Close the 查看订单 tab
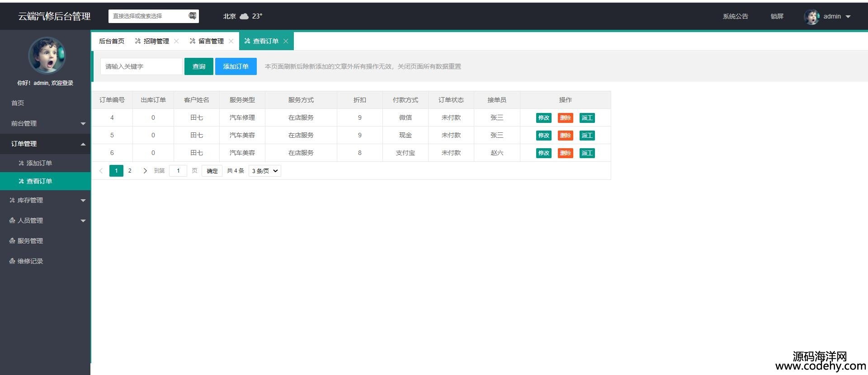 pyautogui.click(x=286, y=41)
